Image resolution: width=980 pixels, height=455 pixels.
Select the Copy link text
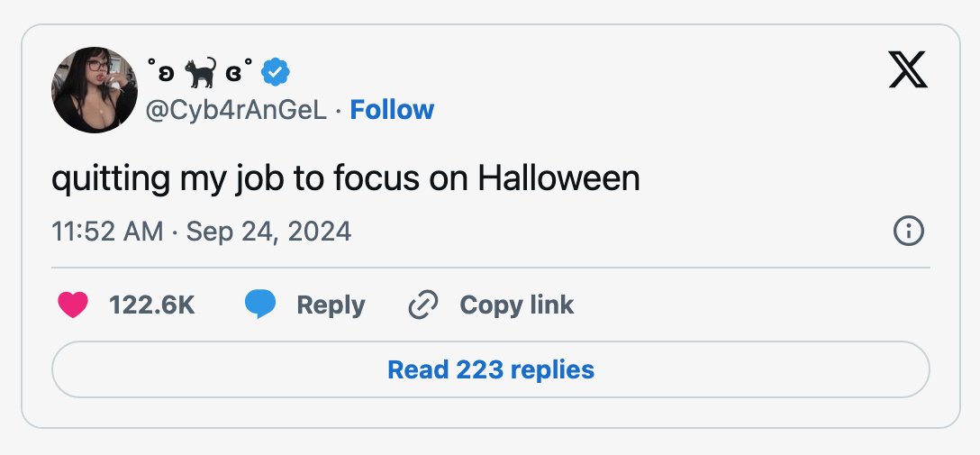(517, 305)
